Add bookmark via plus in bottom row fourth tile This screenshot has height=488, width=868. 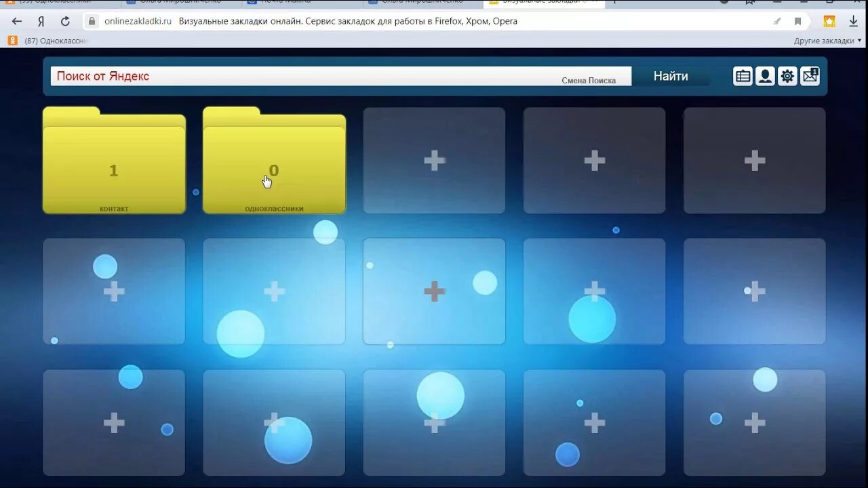point(595,423)
